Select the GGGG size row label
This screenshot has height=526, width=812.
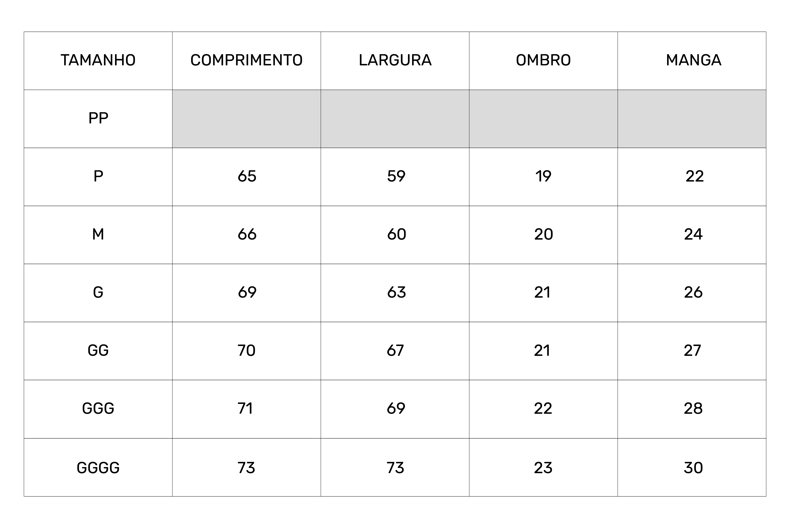(x=98, y=468)
